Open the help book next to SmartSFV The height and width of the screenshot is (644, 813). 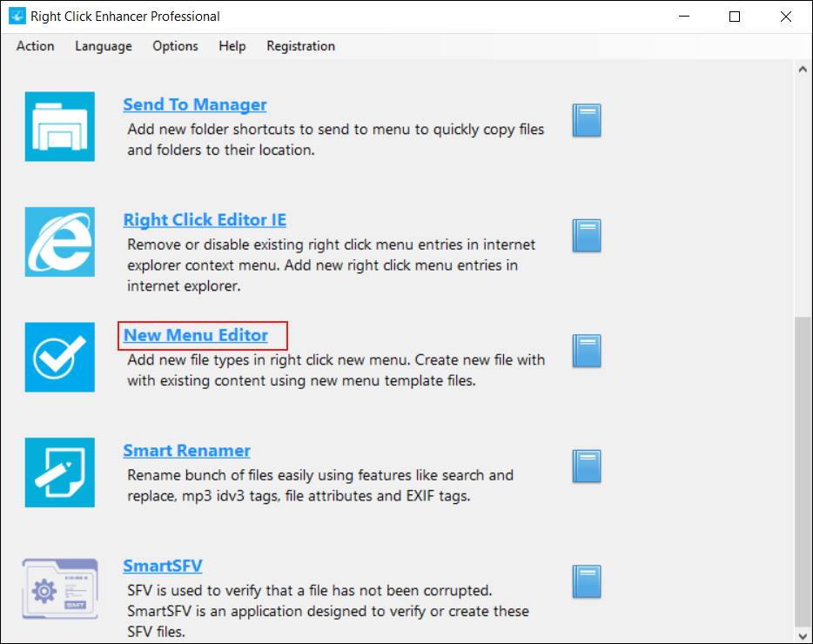pos(586,581)
